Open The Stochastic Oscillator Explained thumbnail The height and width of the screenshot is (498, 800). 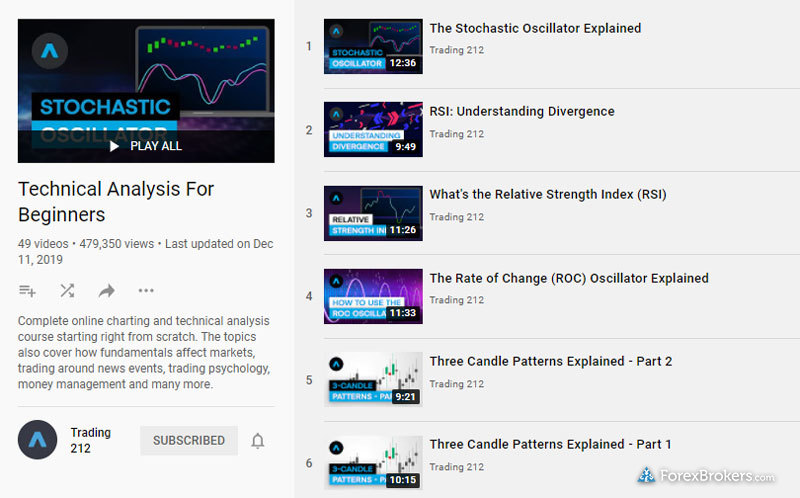(x=373, y=47)
